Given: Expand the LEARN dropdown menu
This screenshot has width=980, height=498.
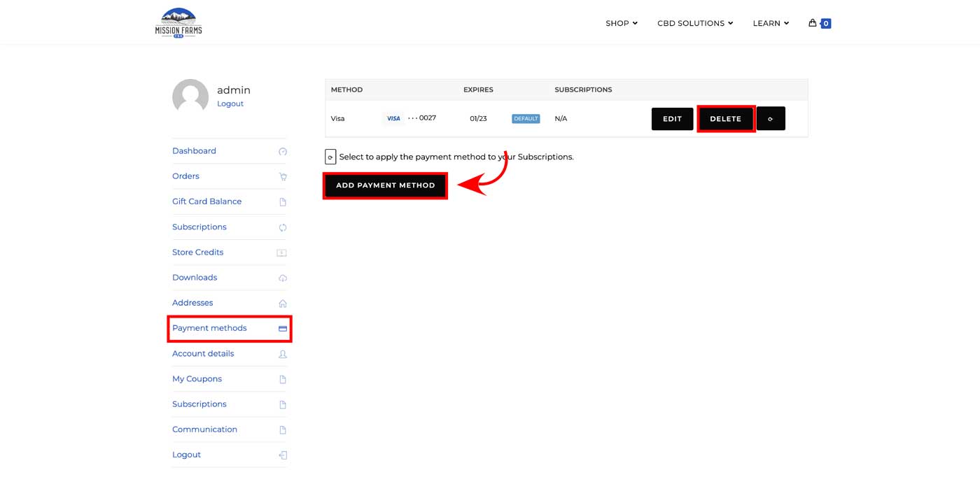Looking at the screenshot, I should pos(770,23).
